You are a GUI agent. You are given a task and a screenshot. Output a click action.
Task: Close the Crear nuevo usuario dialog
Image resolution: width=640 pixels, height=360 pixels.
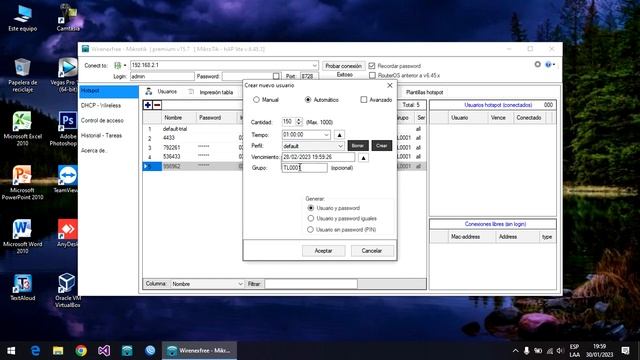(x=390, y=85)
